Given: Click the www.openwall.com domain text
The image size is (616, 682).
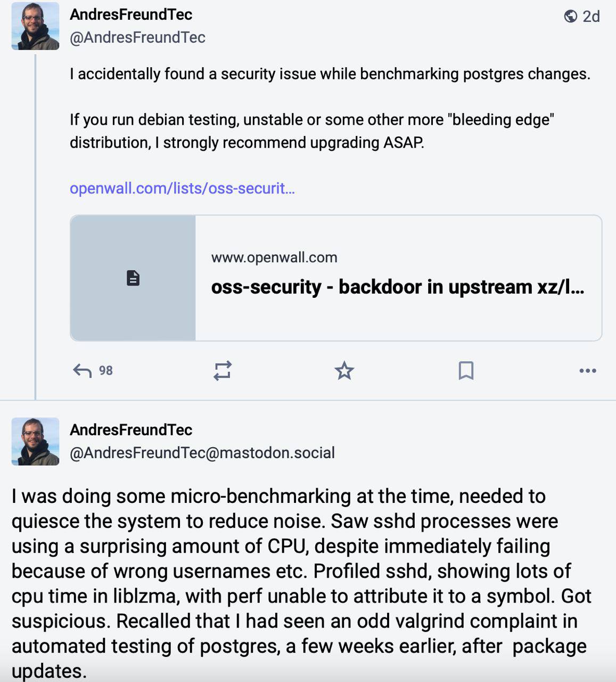Looking at the screenshot, I should click(274, 257).
